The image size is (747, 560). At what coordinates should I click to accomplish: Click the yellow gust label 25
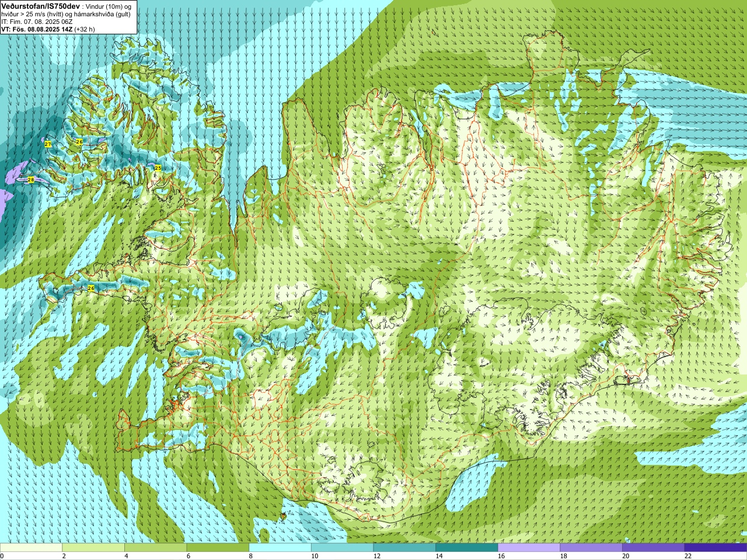tap(158, 168)
